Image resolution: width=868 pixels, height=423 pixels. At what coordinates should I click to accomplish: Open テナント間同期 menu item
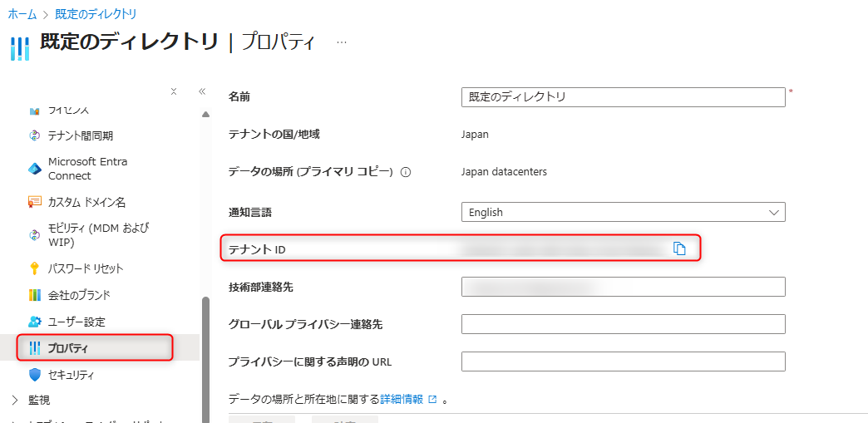(81, 135)
